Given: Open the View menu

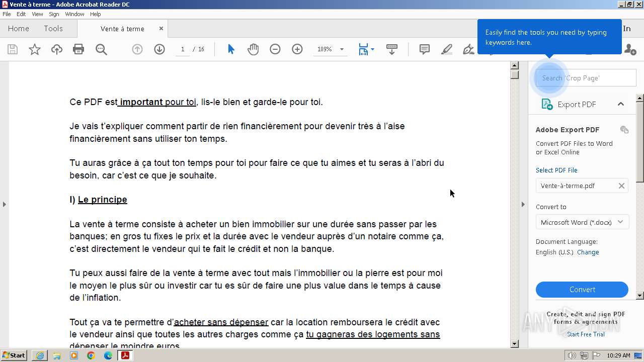Looking at the screenshot, I should 37,14.
